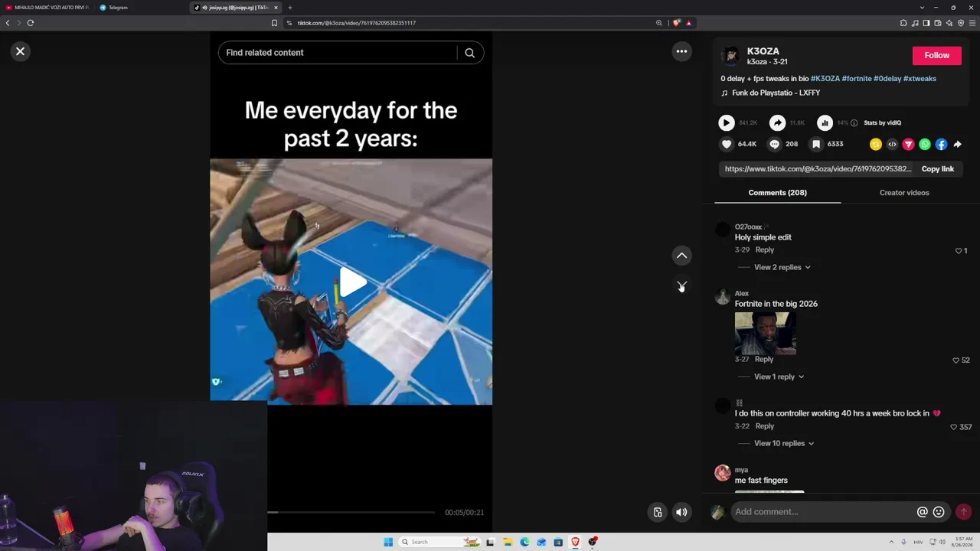Viewport: 980px width, 551px height.
Task: Show hidden system tray icons
Action: point(891,542)
